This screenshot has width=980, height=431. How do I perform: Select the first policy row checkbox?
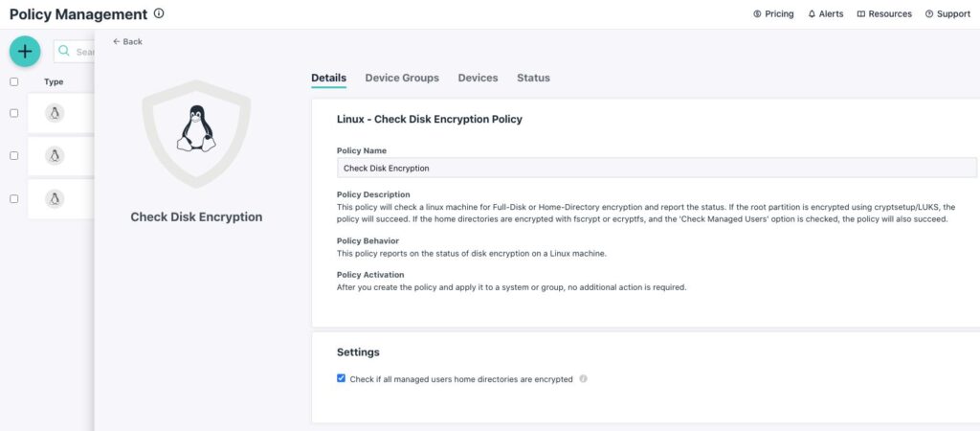[14, 113]
